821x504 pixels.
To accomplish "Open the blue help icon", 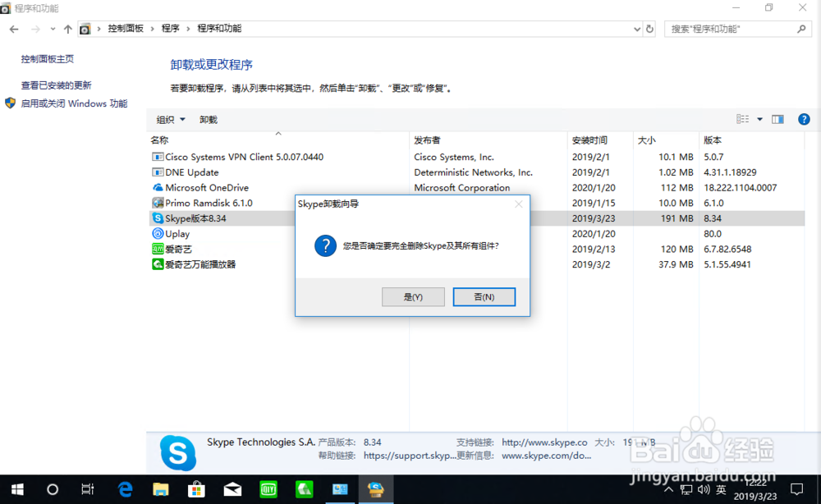I will [804, 119].
